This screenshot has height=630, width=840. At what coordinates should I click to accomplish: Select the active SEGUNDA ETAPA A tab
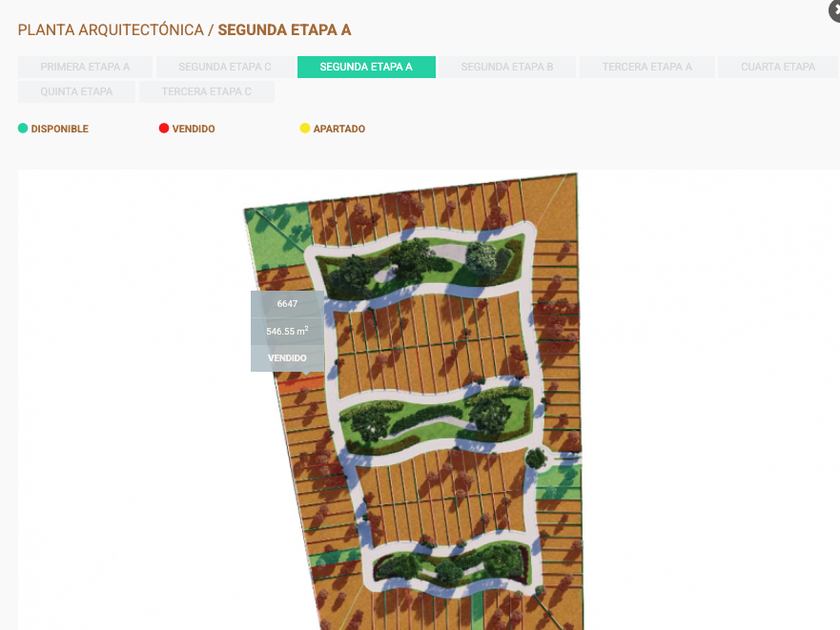point(366,67)
